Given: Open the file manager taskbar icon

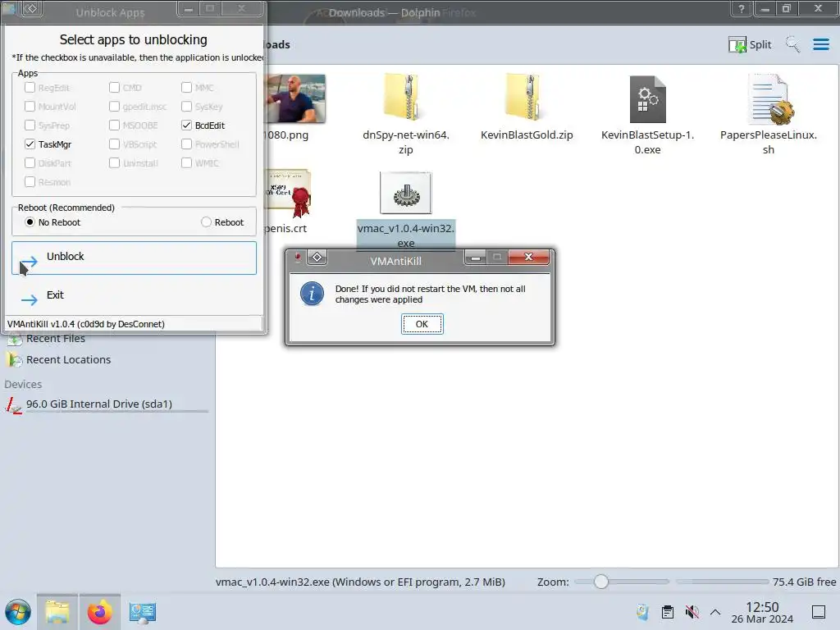Looking at the screenshot, I should (x=57, y=612).
